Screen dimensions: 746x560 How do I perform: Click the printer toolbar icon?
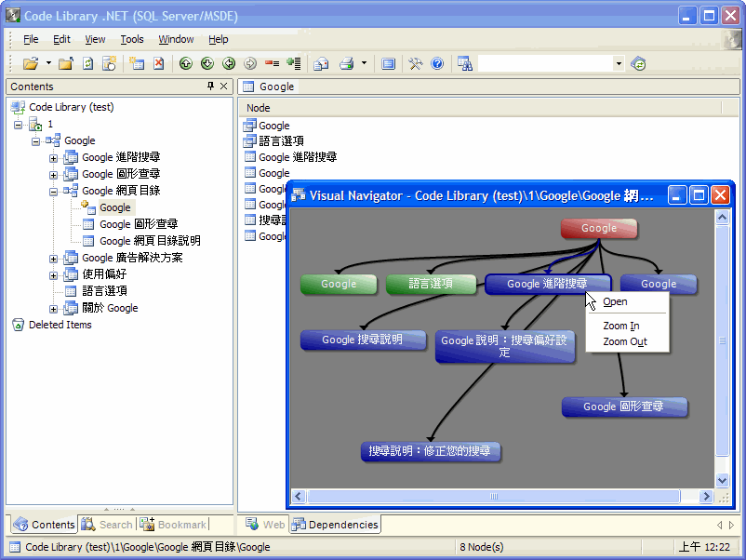[346, 63]
